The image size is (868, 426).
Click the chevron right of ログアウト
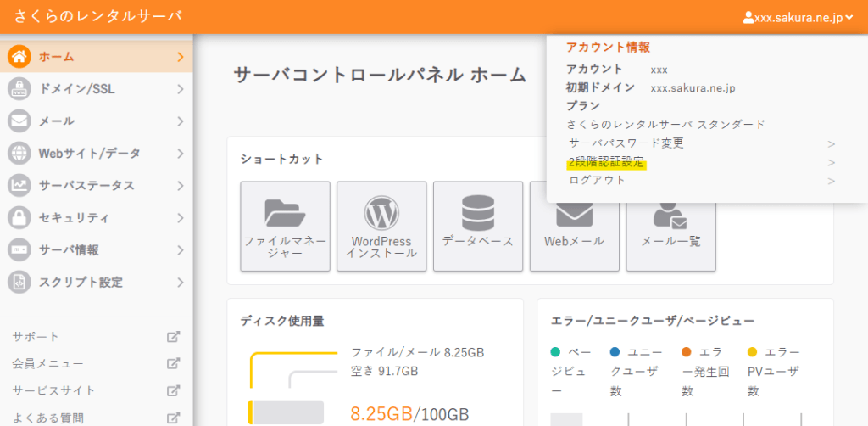[831, 181]
